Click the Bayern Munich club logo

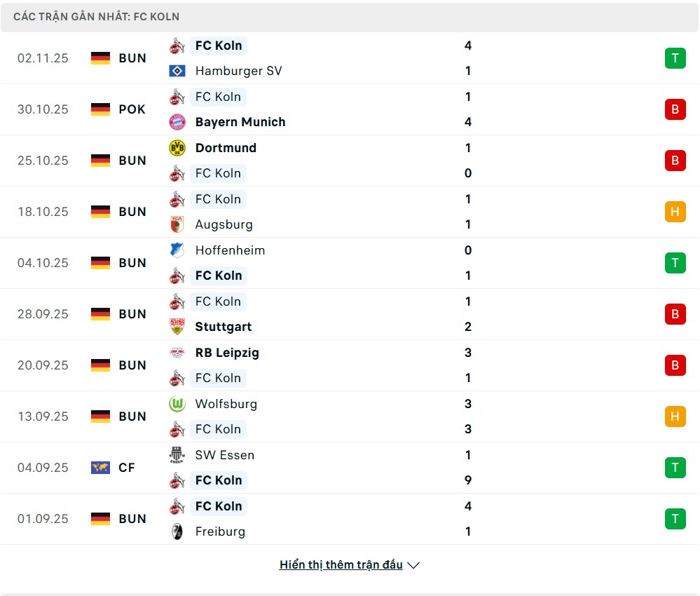tap(177, 122)
